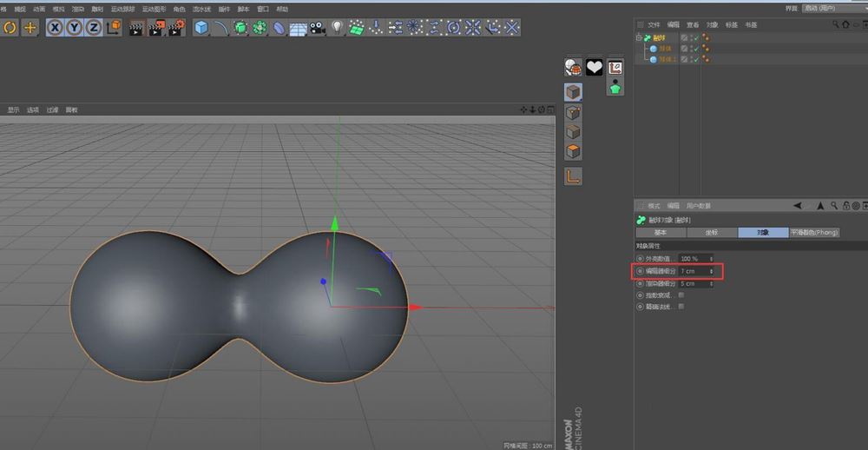Switch to the 坐标 tab
The width and height of the screenshot is (868, 450).
pos(712,233)
